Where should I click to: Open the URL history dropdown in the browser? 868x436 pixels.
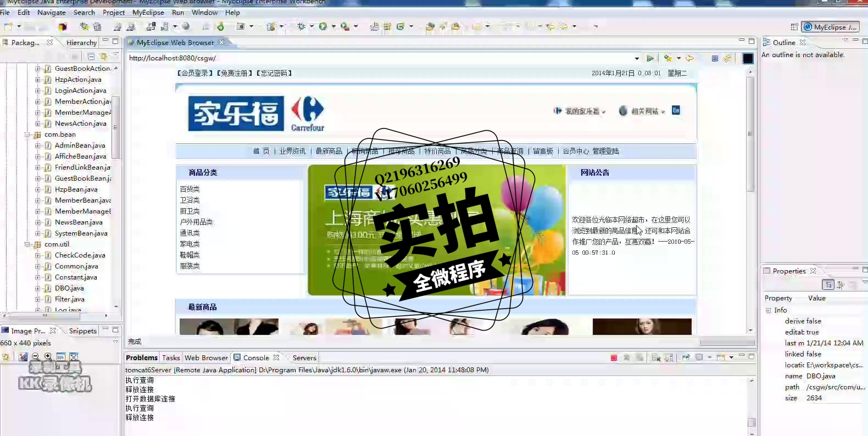[x=637, y=58]
